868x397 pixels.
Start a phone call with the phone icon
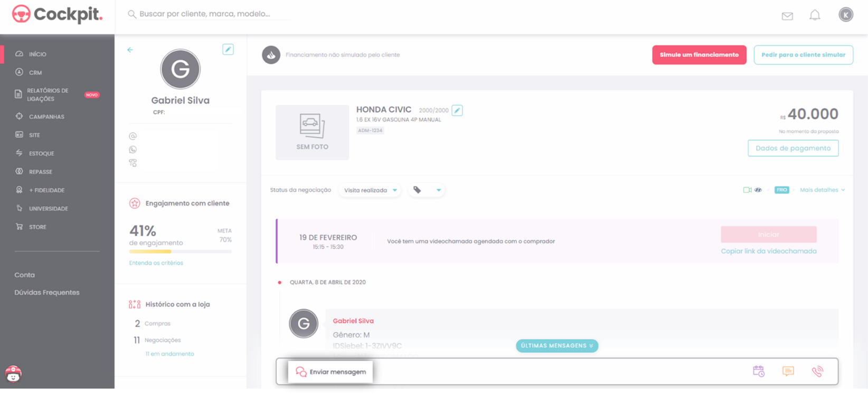click(817, 371)
